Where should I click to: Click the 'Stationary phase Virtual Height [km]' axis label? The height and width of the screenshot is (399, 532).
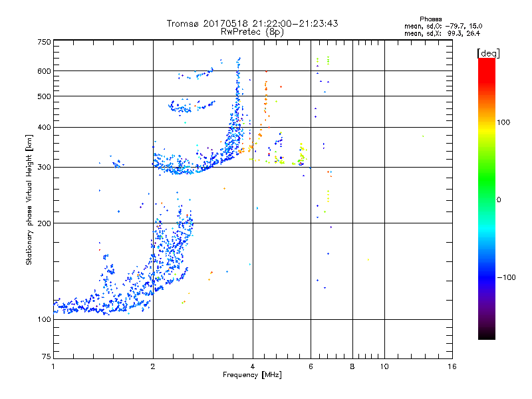click(29, 199)
